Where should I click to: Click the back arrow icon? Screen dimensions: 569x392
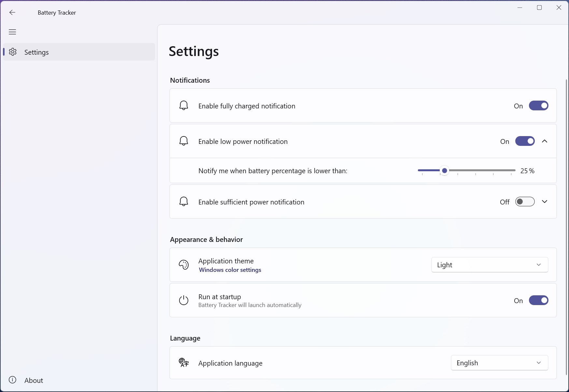click(x=12, y=12)
